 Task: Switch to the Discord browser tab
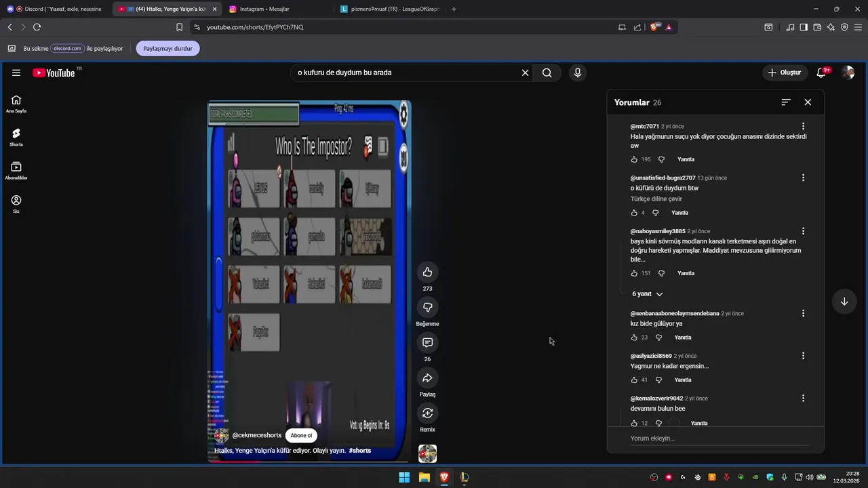54,9
